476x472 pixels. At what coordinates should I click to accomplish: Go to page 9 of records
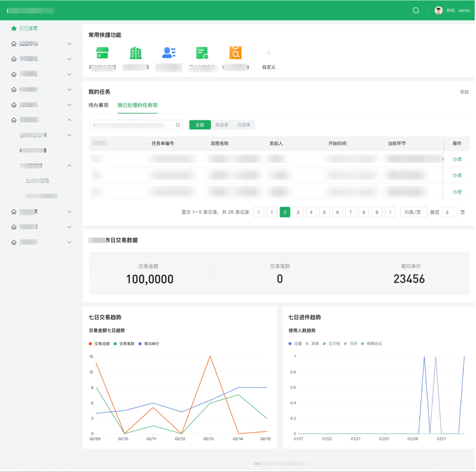pos(377,212)
